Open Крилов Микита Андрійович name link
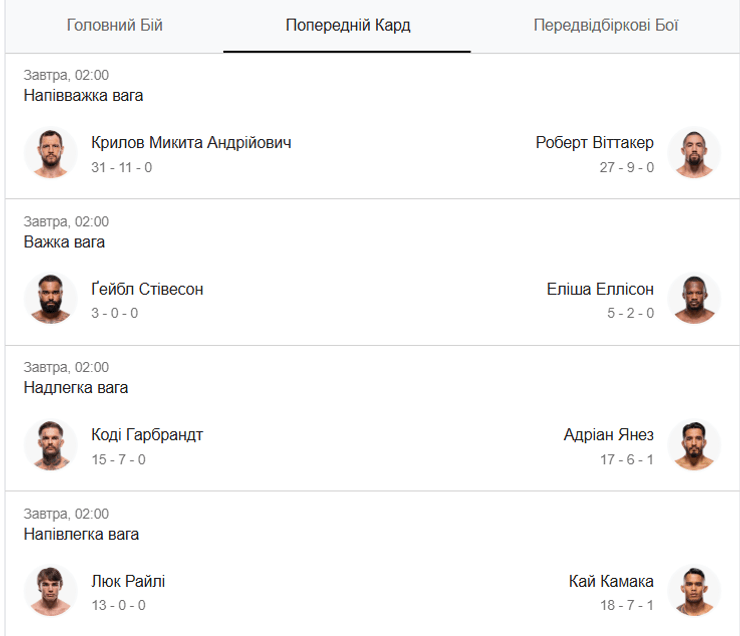Screen dimensions: 740x636 pyautogui.click(x=191, y=142)
